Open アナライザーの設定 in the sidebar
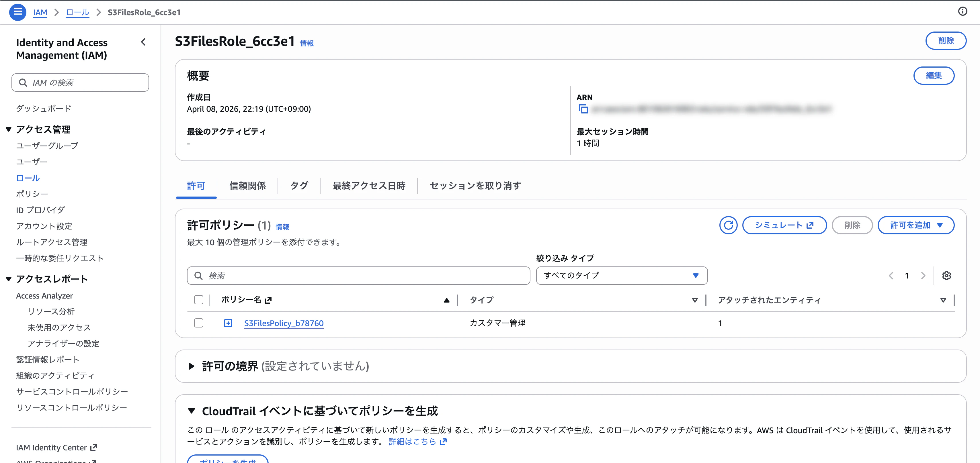This screenshot has width=980, height=463. (x=63, y=344)
